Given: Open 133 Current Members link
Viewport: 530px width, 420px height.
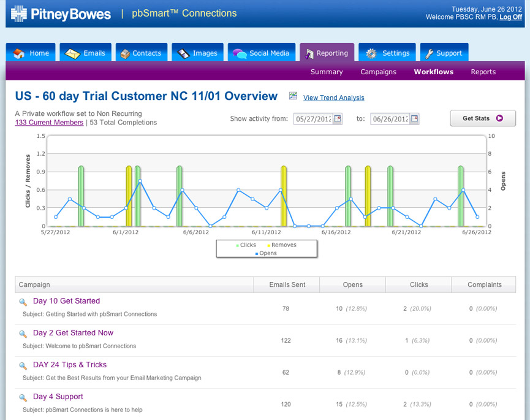Looking at the screenshot, I should point(49,123).
